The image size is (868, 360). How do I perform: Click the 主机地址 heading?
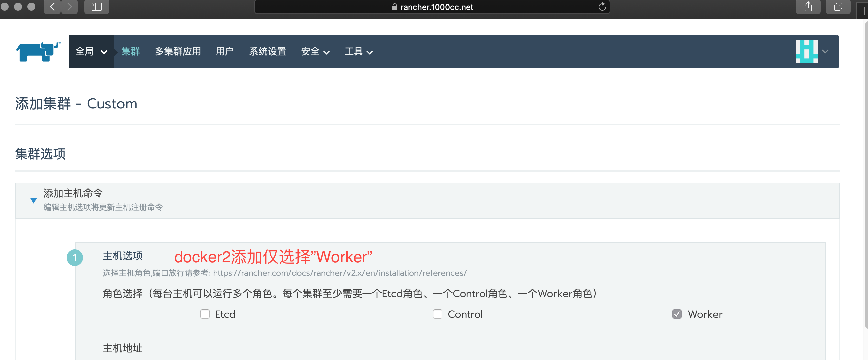pyautogui.click(x=123, y=348)
